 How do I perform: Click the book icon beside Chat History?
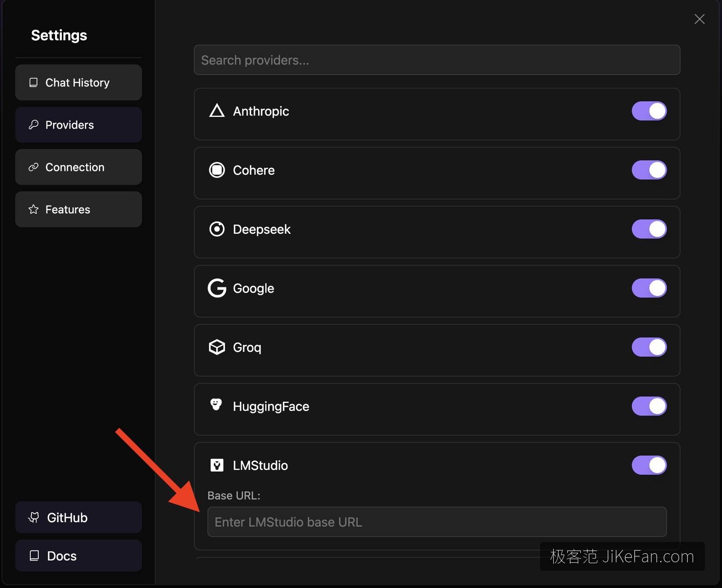click(33, 83)
